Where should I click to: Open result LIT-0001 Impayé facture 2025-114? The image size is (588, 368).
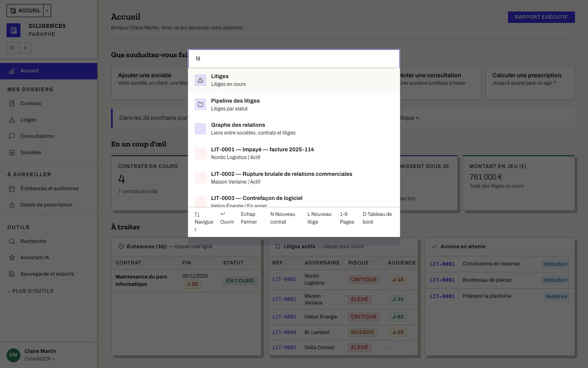coord(294,153)
